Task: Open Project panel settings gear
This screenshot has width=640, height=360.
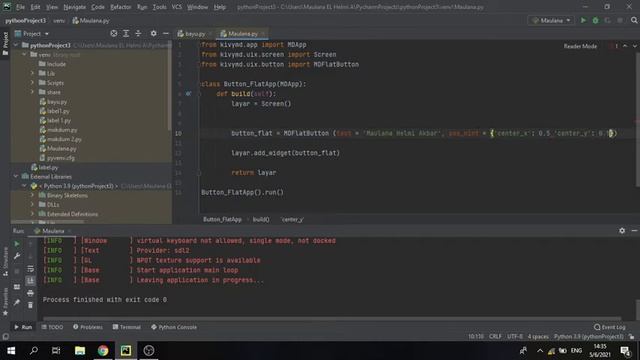Action: click(153, 33)
